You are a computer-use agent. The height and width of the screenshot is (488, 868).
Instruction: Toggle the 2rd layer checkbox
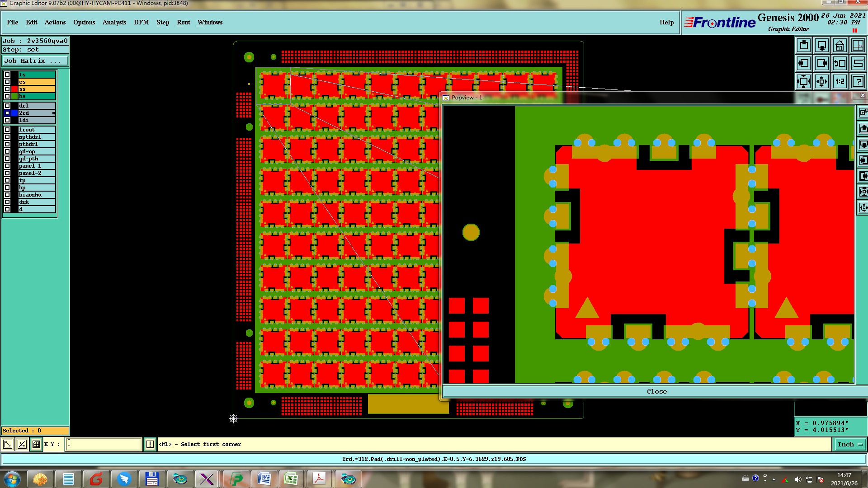click(x=7, y=113)
